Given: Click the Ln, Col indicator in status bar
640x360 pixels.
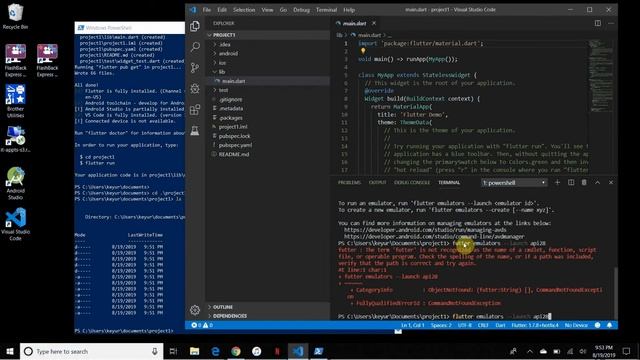Looking at the screenshot, I should tap(412, 325).
